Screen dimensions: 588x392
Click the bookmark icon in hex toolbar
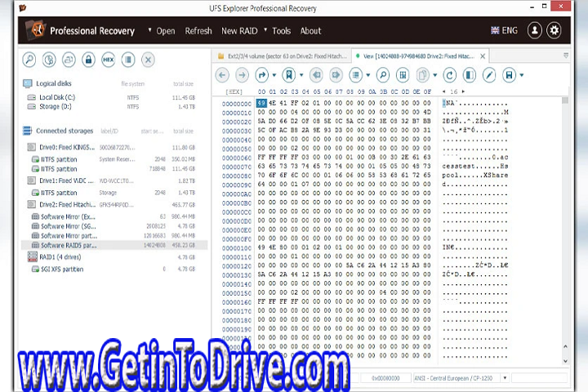click(x=289, y=75)
